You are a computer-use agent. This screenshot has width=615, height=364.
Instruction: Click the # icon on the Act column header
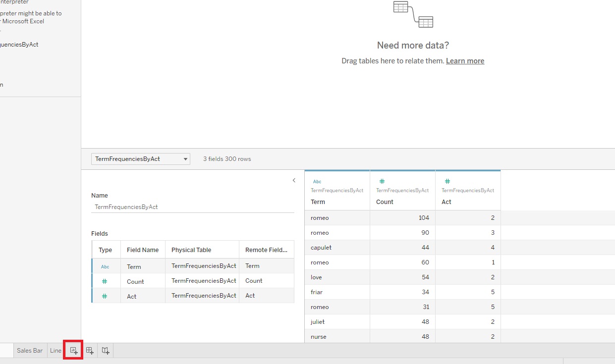coord(447,181)
